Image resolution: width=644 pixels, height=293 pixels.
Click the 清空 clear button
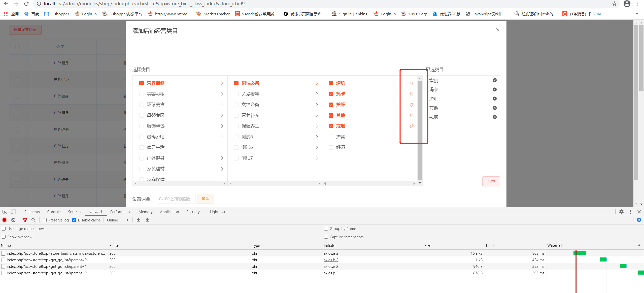click(x=491, y=181)
